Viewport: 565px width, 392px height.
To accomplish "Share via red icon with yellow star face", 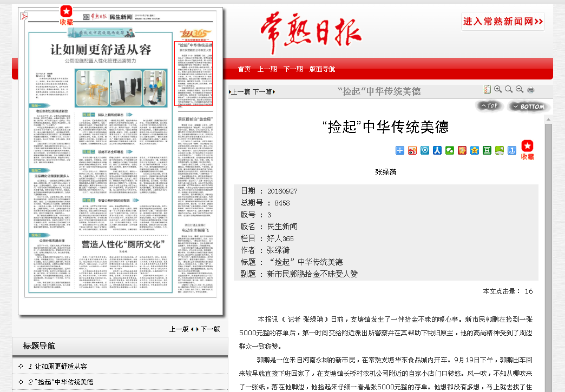I will pos(462,150).
